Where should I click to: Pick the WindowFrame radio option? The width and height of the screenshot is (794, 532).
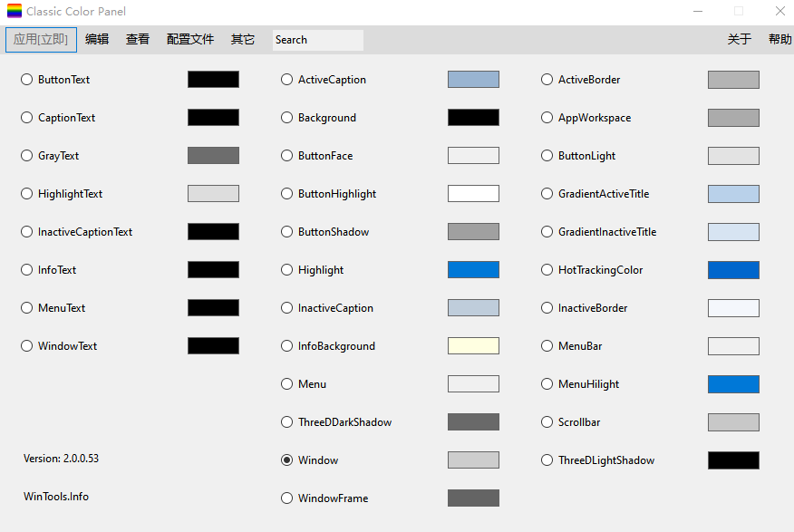(x=286, y=498)
